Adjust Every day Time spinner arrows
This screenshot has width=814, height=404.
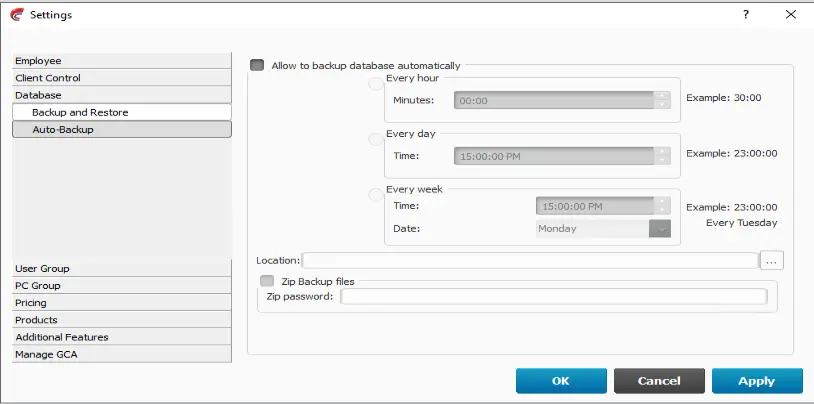(662, 156)
